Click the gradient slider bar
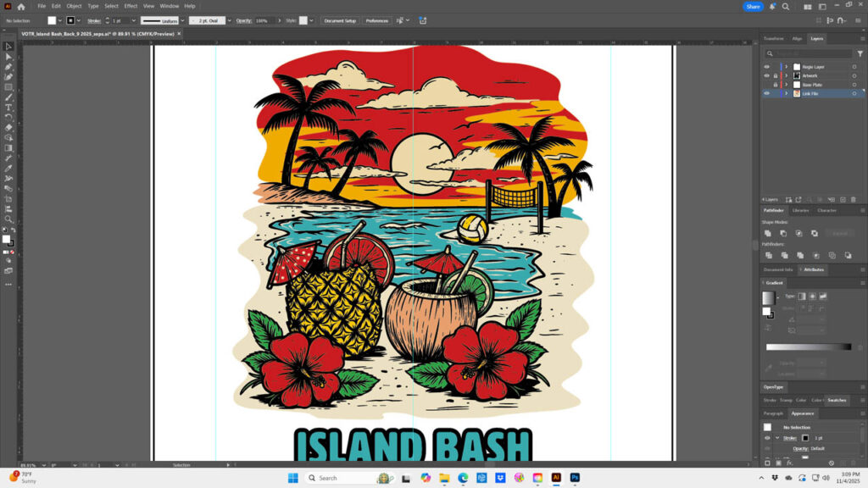This screenshot has width=868, height=488. 808,347
